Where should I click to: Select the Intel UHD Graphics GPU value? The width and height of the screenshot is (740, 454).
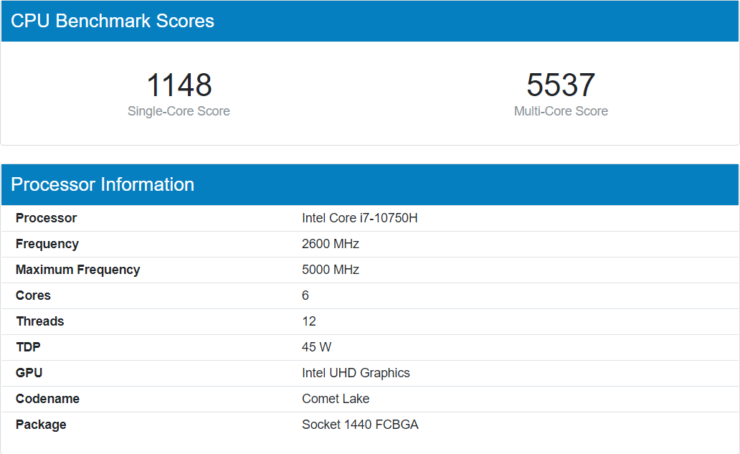tap(355, 373)
